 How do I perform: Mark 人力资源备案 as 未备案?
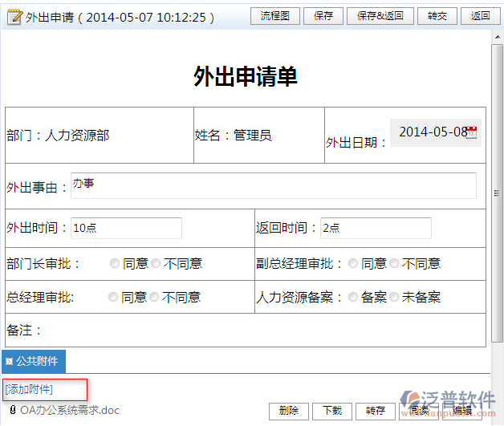click(x=394, y=298)
